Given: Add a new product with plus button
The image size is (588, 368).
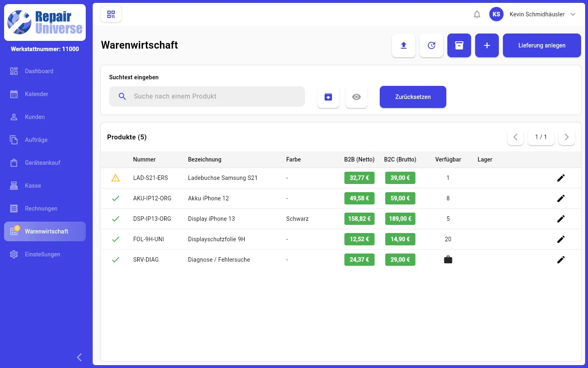Looking at the screenshot, I should point(487,45).
